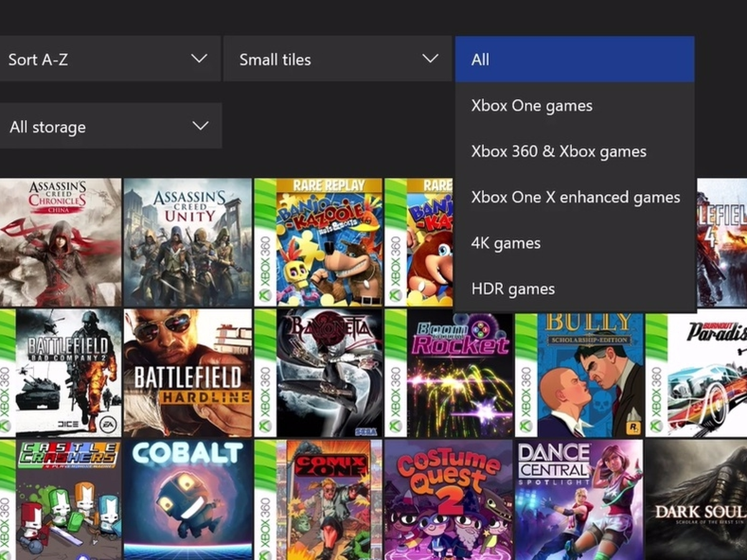Open Burnout Paradise tile
Image resolution: width=747 pixels, height=560 pixels.
tap(696, 373)
